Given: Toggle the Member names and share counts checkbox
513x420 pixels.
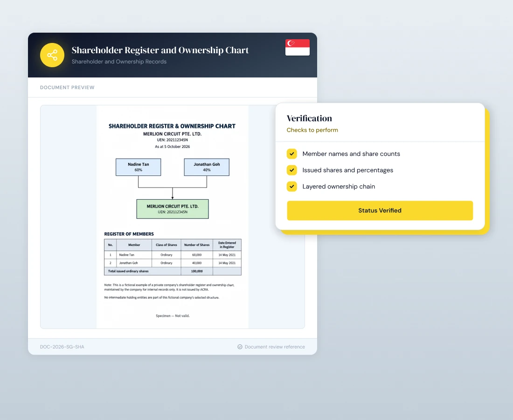Looking at the screenshot, I should tap(292, 154).
